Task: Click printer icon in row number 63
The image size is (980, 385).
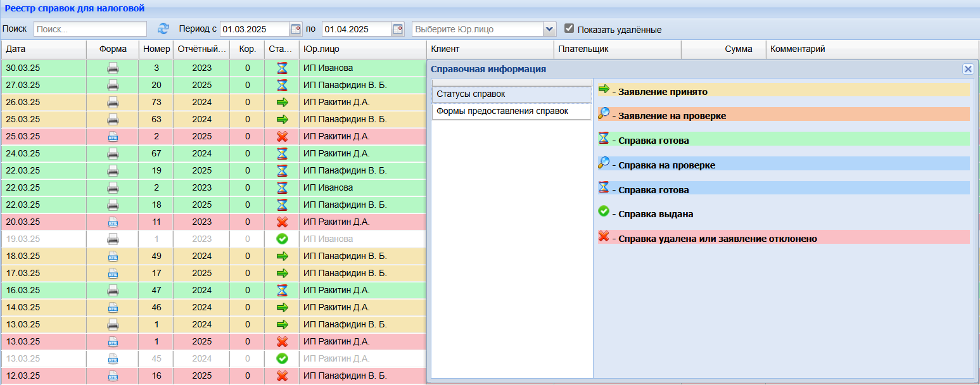Action: (113, 119)
